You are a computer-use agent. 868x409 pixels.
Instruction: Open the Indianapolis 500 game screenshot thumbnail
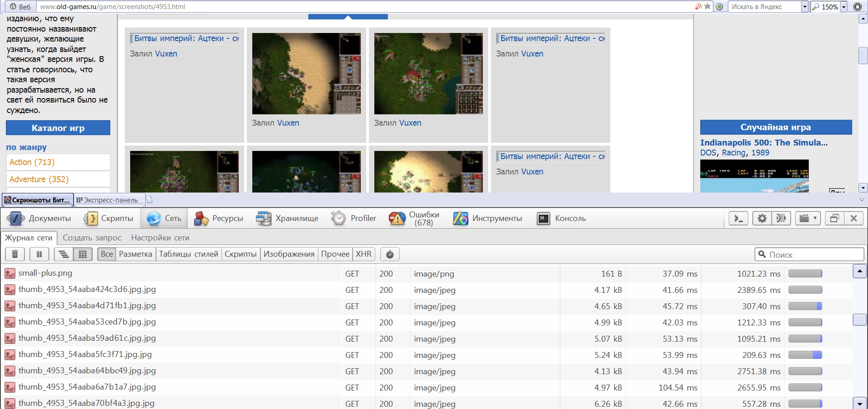[x=755, y=176]
